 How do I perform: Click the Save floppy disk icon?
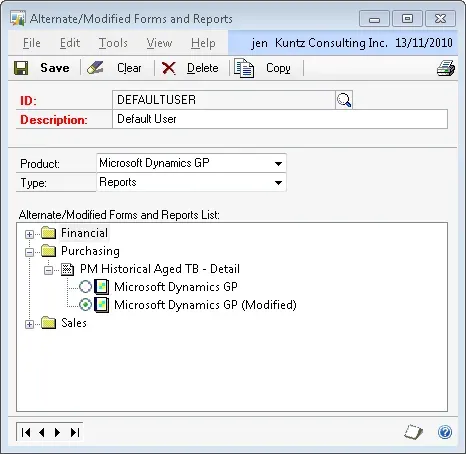[x=21, y=68]
